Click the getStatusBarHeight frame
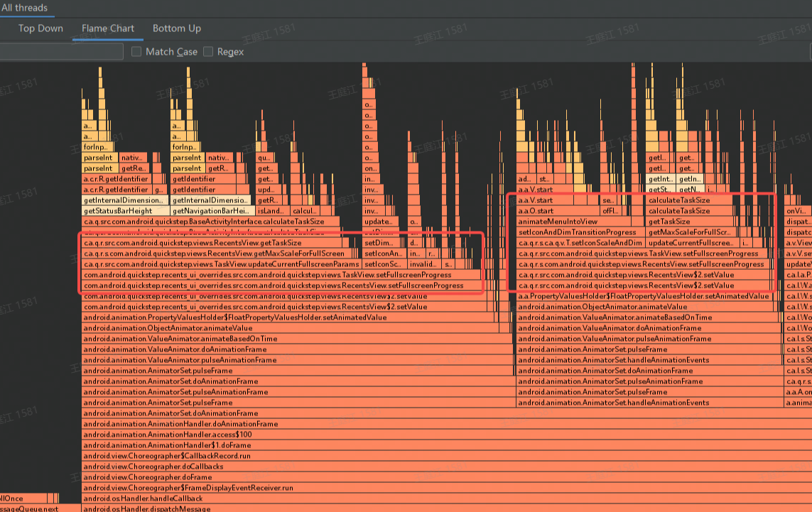812x512 pixels. (126, 211)
